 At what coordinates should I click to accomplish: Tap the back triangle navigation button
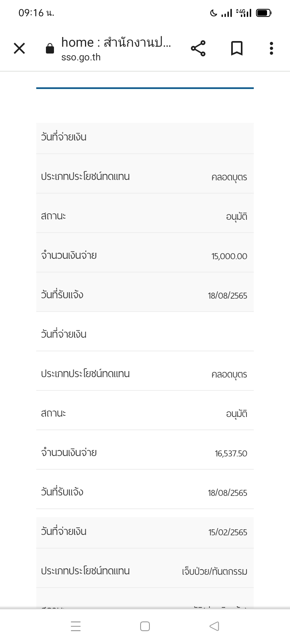[x=214, y=626]
